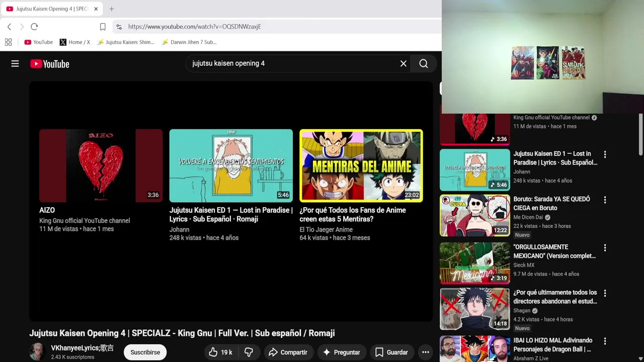Open the Darwin Jihen 7 Sub... bookmark
This screenshot has height=362, width=644.
[x=189, y=42]
